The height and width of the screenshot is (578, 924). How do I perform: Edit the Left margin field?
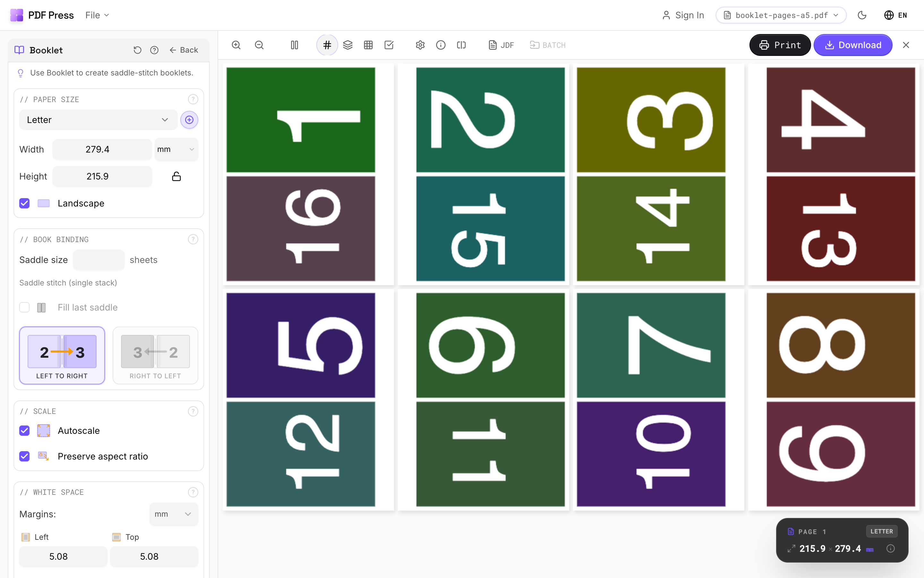(x=63, y=556)
